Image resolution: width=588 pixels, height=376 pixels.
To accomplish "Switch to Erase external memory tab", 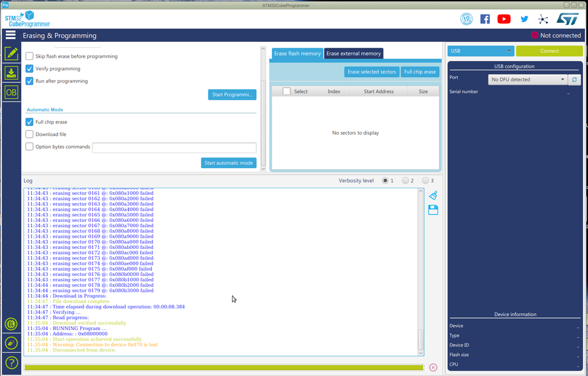I will (354, 54).
